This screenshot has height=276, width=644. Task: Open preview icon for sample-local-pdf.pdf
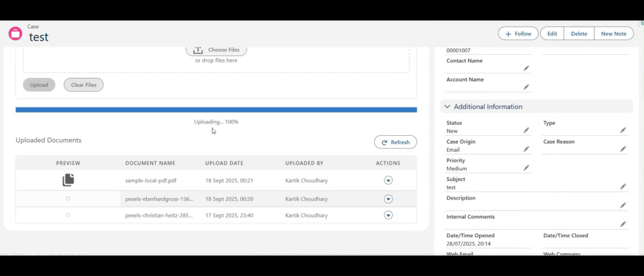tap(68, 180)
